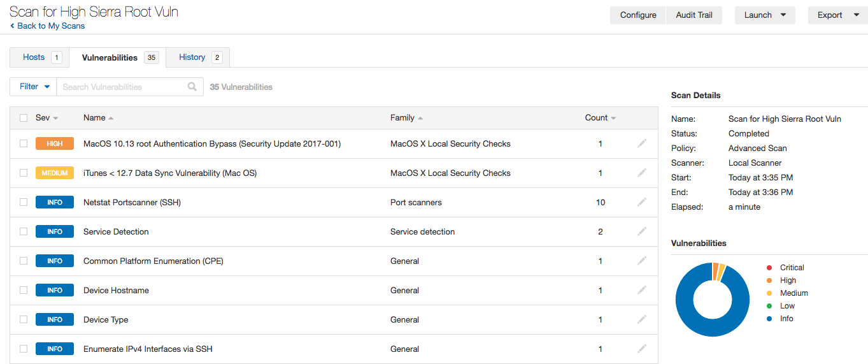This screenshot has height=364, width=868.
Task: Switch to the Hosts tab
Action: (x=39, y=57)
